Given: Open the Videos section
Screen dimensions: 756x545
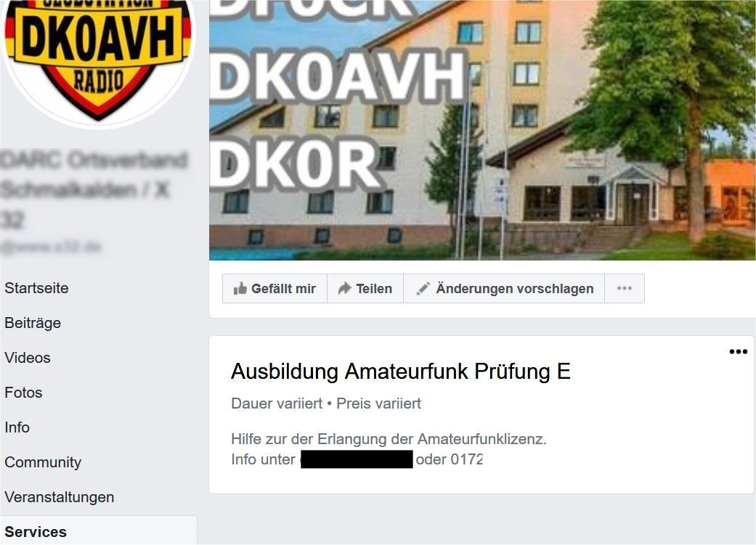Looking at the screenshot, I should point(28,358).
